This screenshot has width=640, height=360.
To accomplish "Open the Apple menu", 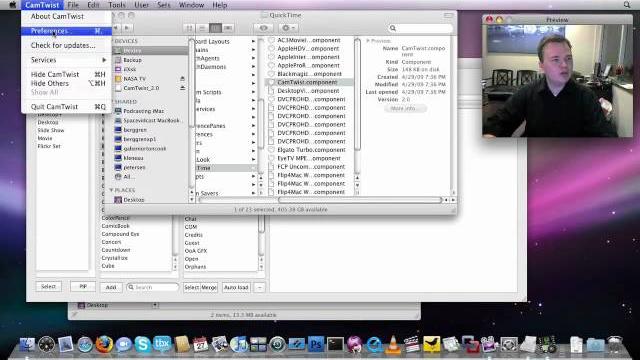I will 12,5.
